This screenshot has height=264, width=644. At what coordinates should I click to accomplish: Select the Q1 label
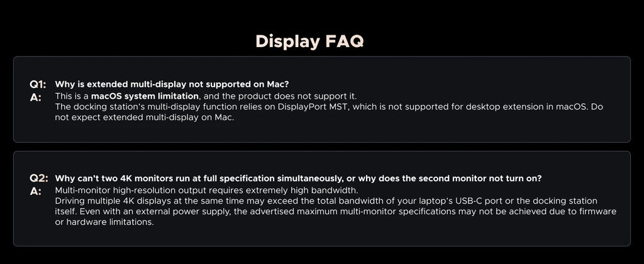pos(38,85)
